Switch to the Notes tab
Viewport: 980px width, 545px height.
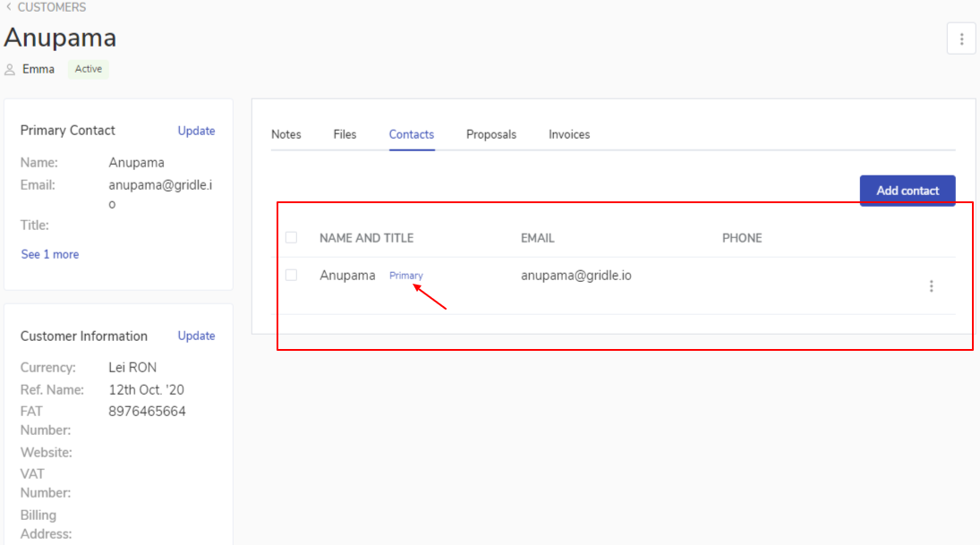coord(286,134)
